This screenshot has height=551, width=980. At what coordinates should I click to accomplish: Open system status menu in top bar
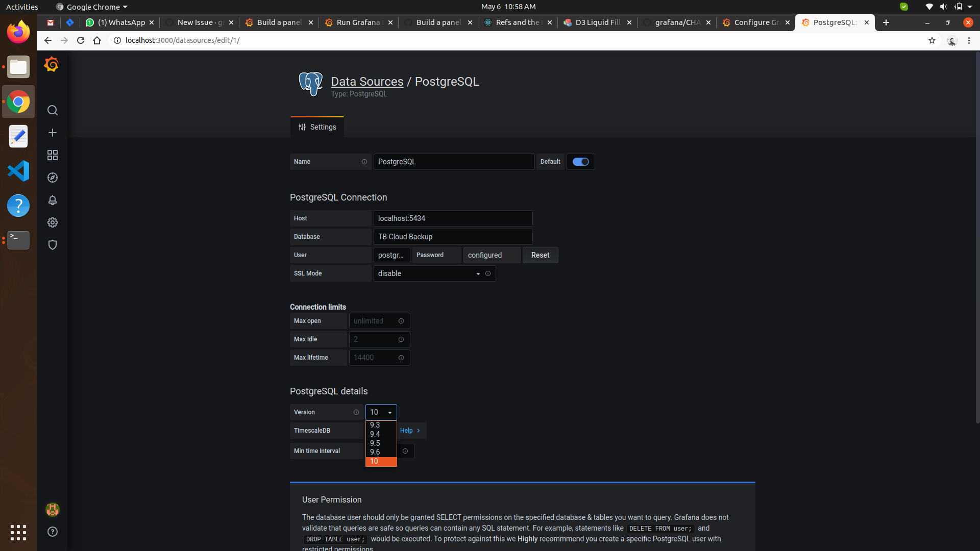click(949, 7)
